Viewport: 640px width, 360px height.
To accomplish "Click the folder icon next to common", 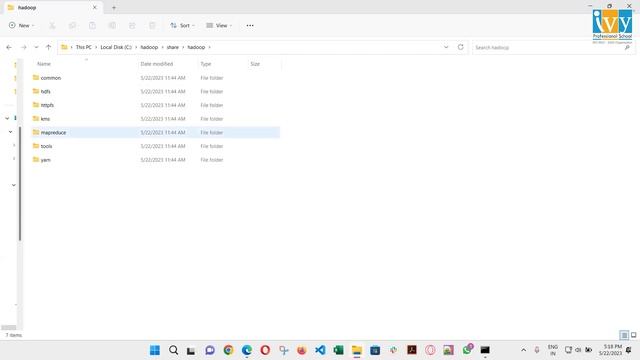I will (36, 77).
